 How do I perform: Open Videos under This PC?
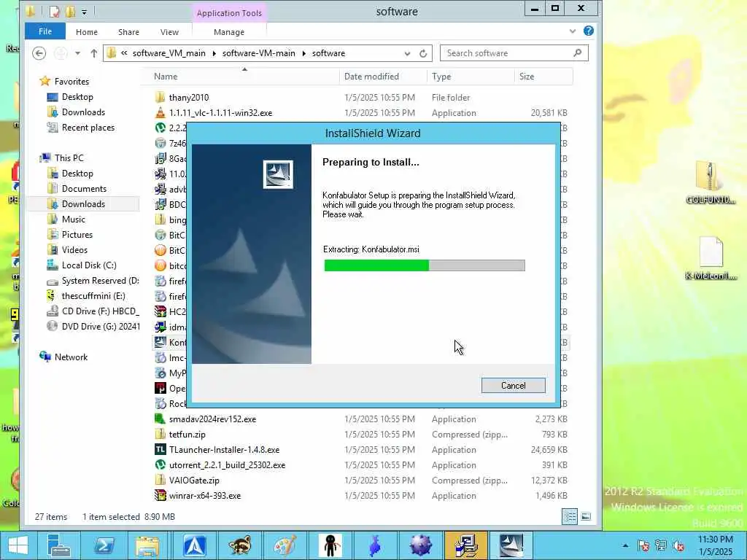(75, 249)
